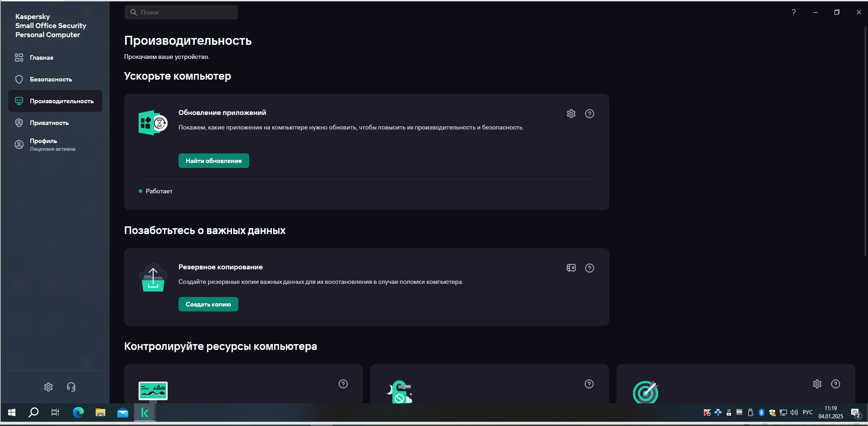Select Производительность in the sidebar
This screenshot has width=868, height=426.
coord(55,101)
